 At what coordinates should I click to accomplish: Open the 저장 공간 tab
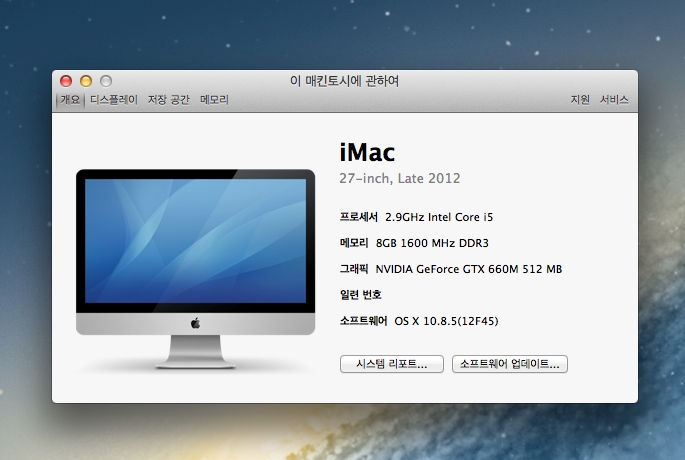click(169, 100)
